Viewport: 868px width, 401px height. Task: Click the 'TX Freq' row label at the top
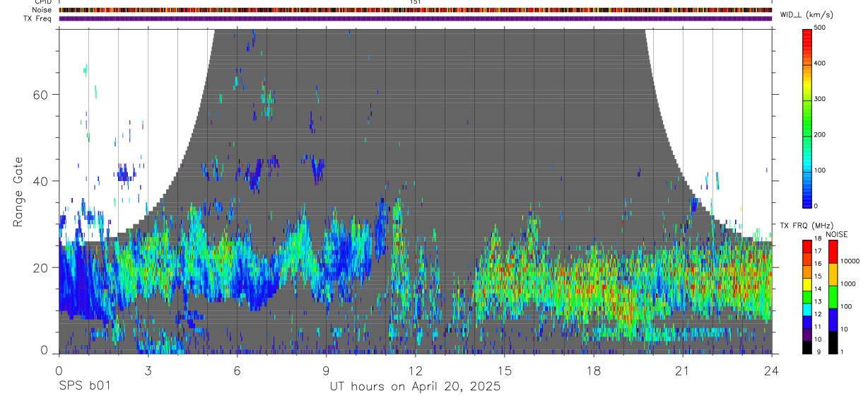pos(37,18)
